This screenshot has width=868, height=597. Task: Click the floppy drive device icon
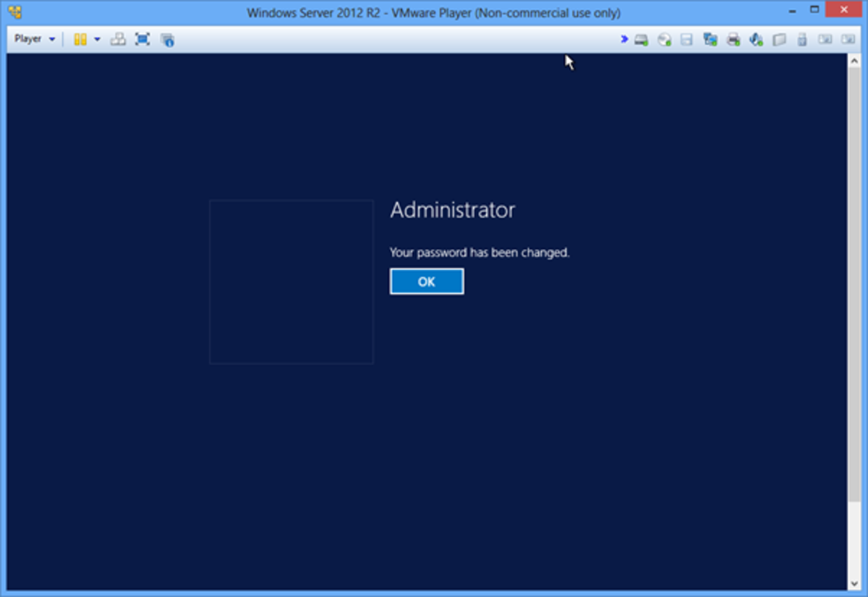coord(687,40)
